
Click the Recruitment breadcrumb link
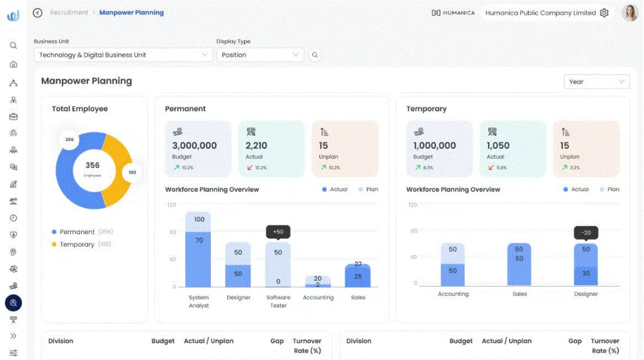point(69,13)
